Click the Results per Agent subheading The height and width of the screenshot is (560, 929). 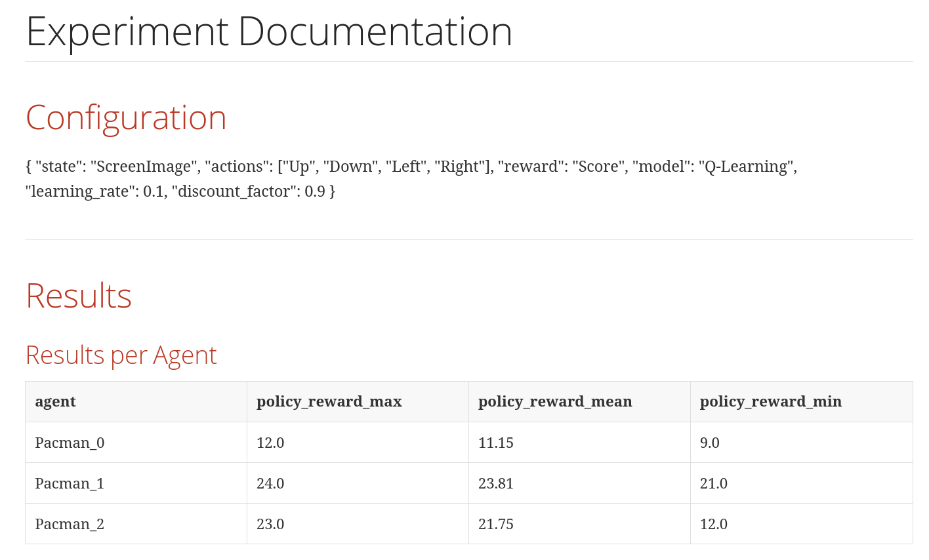tap(121, 355)
